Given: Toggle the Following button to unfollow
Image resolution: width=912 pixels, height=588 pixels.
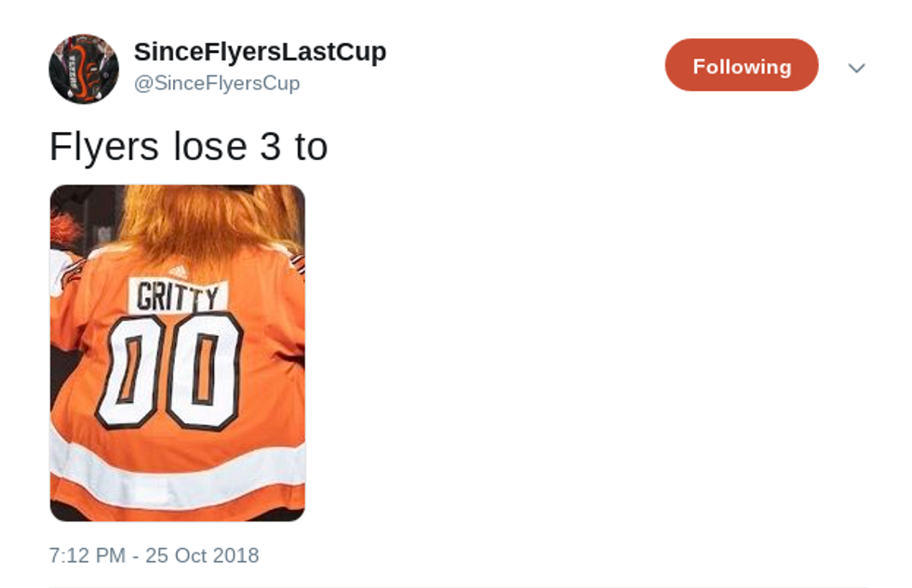Looking at the screenshot, I should (741, 66).
